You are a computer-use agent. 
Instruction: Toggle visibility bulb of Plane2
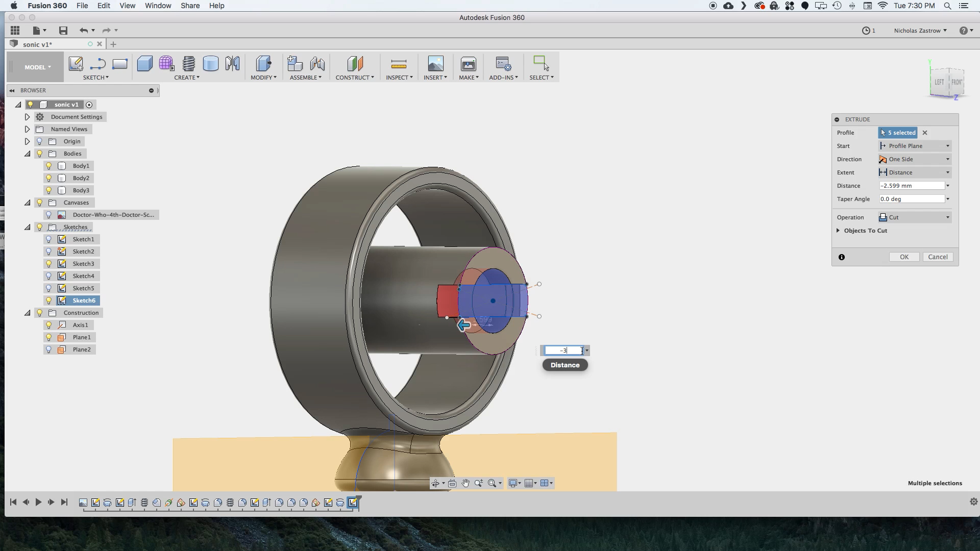click(49, 349)
